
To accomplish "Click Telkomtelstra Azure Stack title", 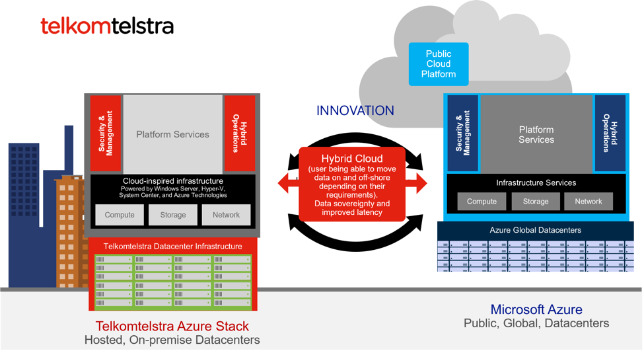I will pos(172,326).
